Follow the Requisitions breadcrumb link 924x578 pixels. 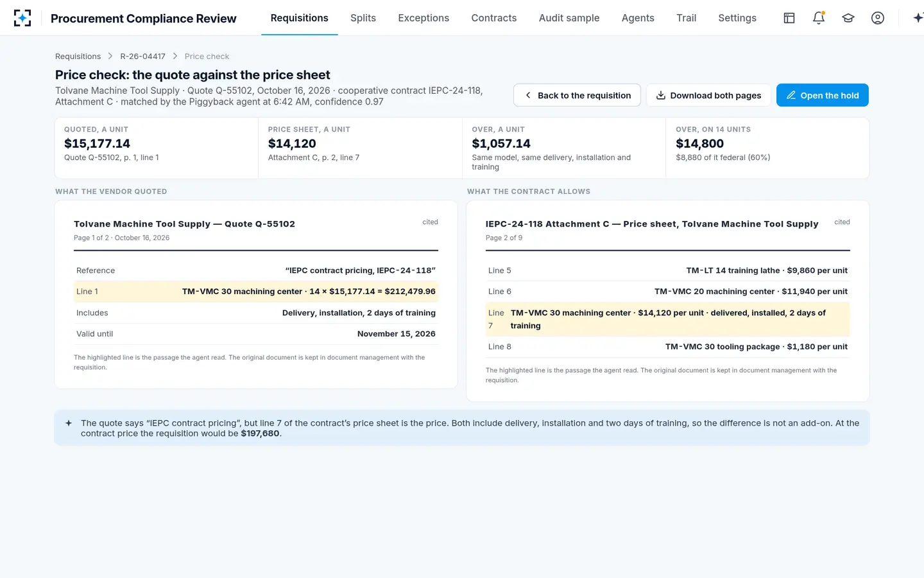pos(78,57)
